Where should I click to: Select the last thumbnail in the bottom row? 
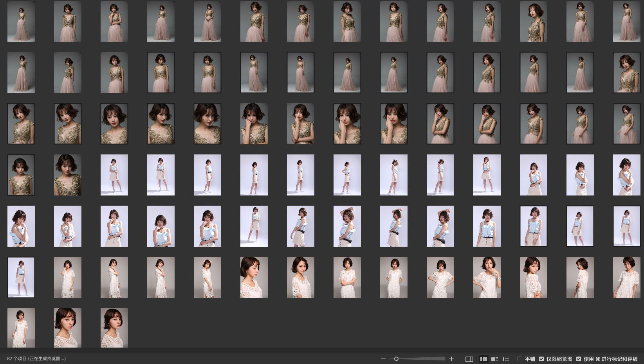[114, 328]
